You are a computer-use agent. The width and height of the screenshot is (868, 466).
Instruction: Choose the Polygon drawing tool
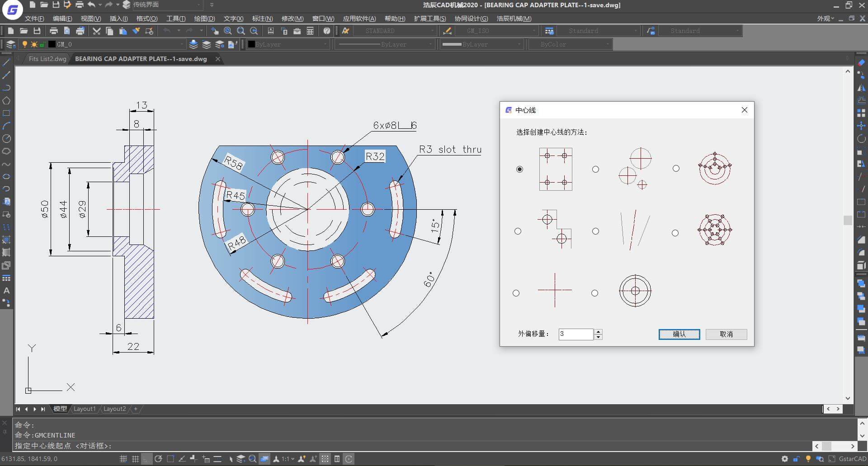tap(6, 100)
